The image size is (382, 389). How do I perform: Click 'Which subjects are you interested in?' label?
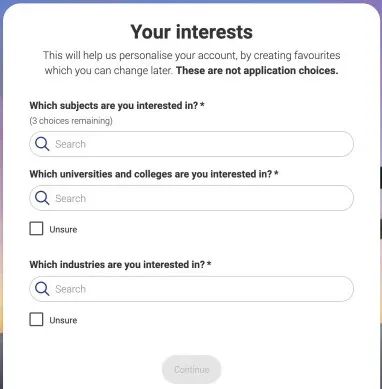[x=114, y=106]
